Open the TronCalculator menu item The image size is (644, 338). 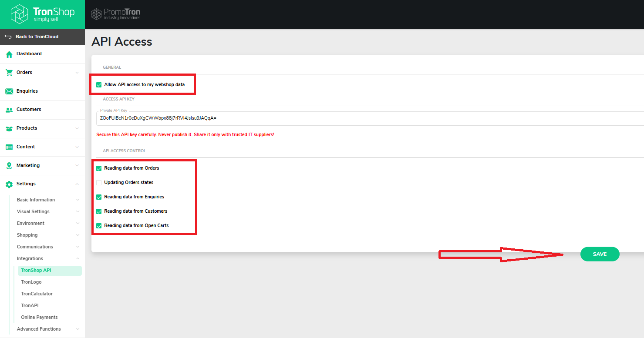point(37,294)
